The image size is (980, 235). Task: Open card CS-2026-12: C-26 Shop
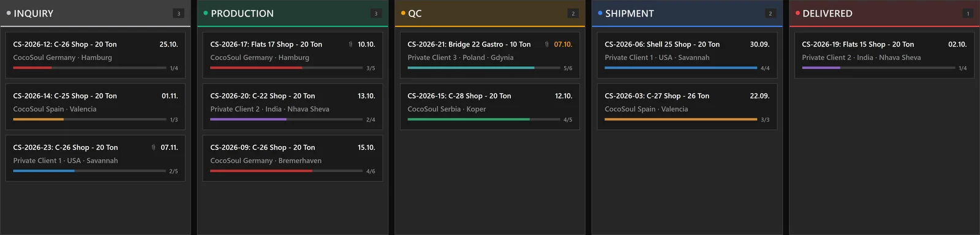pos(96,55)
